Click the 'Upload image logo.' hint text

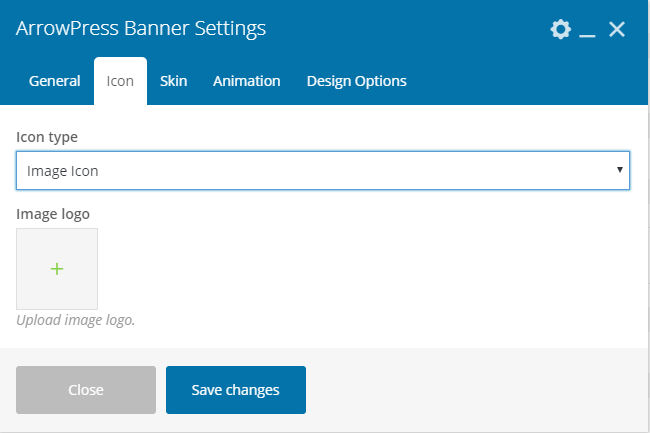click(x=75, y=320)
